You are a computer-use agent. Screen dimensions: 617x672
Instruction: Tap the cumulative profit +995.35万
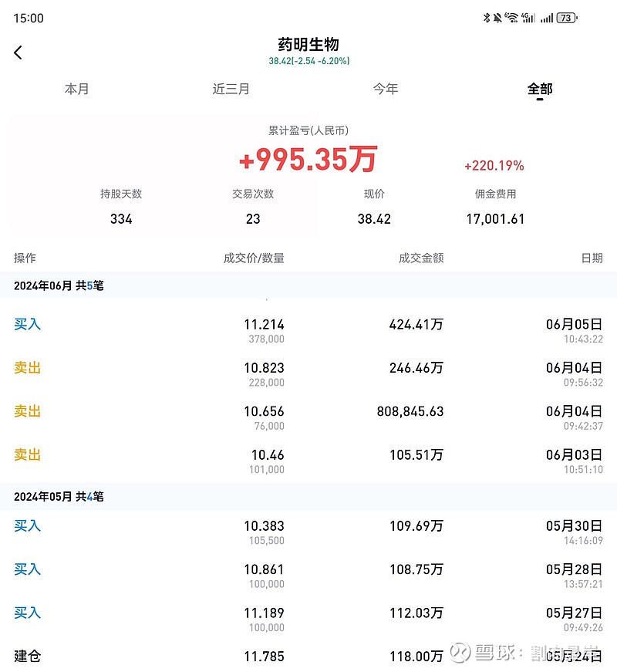[308, 159]
